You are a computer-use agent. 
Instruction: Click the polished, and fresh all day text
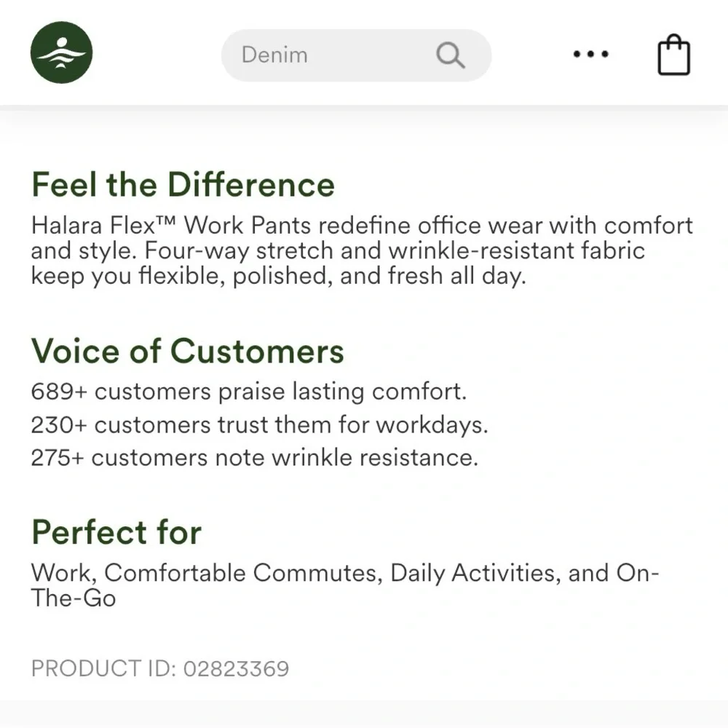click(x=379, y=276)
